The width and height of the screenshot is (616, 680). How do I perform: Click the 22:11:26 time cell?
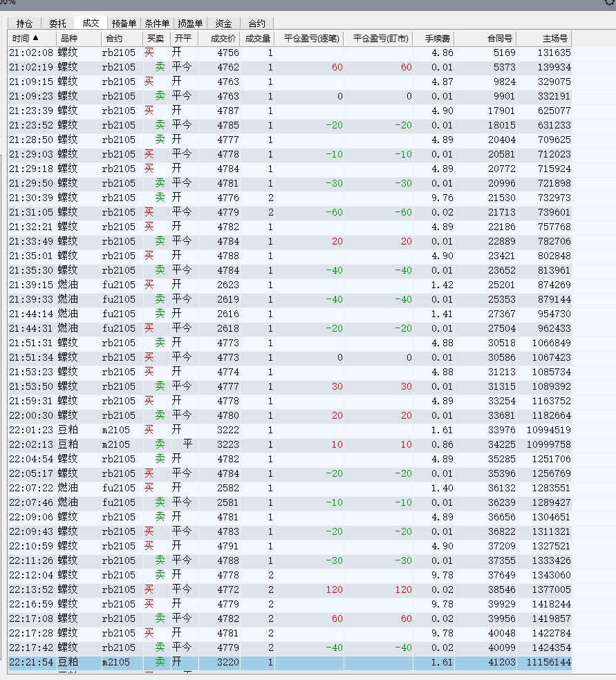point(31,561)
